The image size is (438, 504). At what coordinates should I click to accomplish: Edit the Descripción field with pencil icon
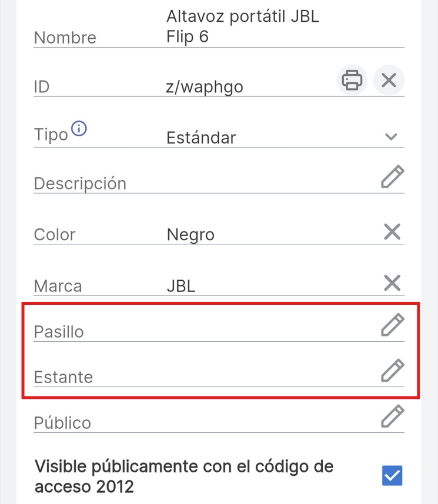(x=392, y=177)
